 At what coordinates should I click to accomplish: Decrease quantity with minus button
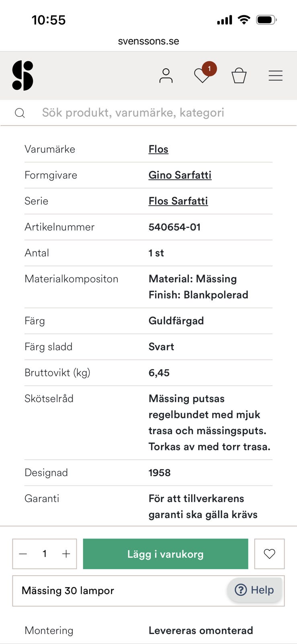[23, 554]
